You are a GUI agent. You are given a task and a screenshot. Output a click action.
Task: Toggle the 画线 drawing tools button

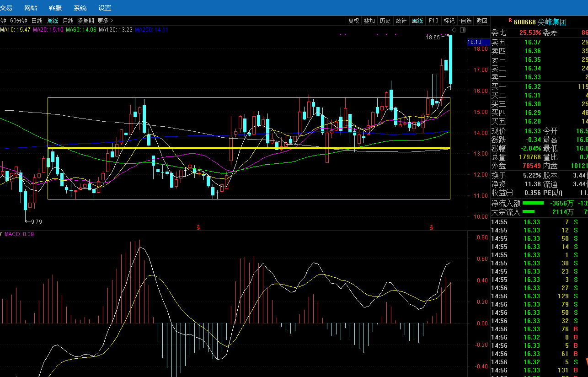(417, 21)
